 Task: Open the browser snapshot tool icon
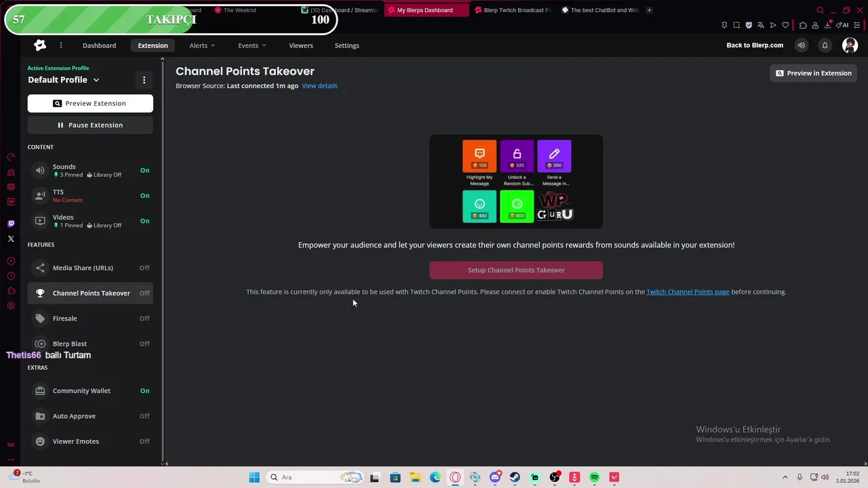pos(736,25)
